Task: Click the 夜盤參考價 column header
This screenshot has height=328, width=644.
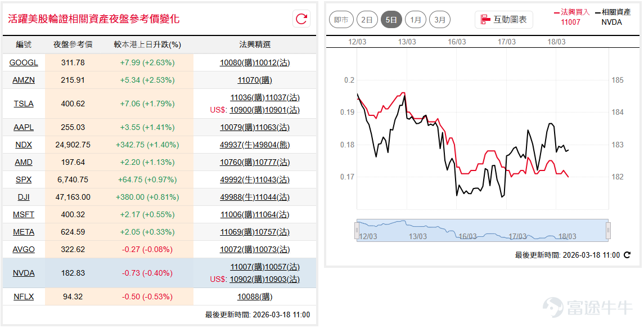Action: pos(73,44)
